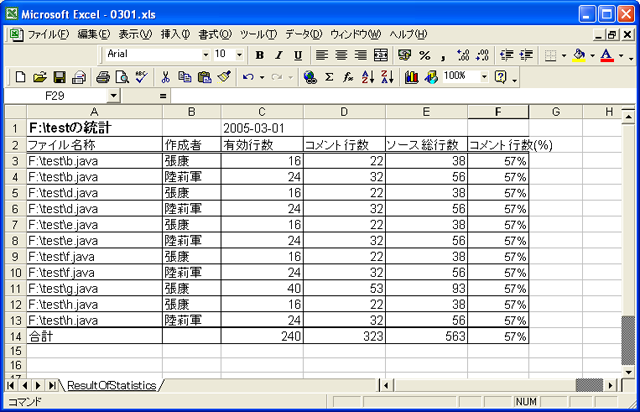Open a file with the Open folder icon
640x412 pixels.
point(40,76)
